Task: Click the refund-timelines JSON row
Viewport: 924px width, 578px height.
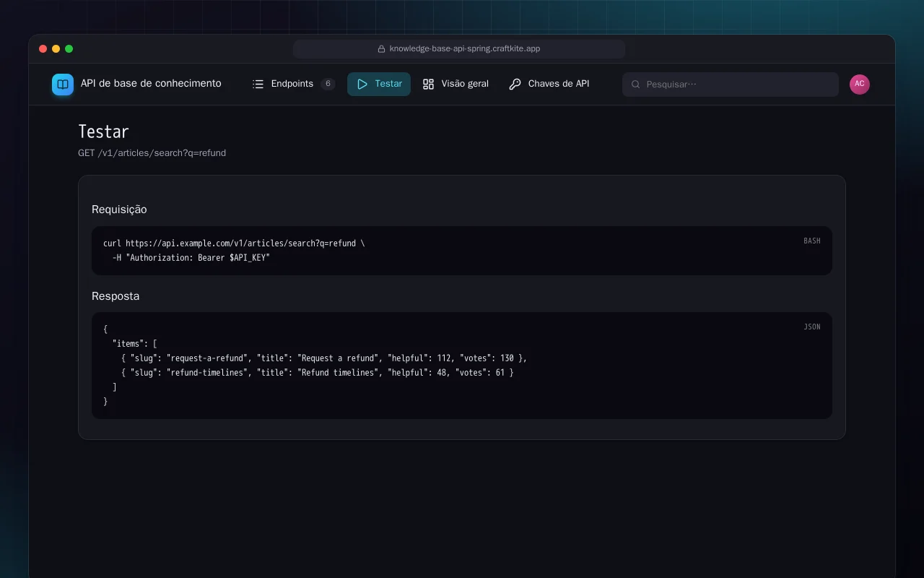Action: click(318, 373)
